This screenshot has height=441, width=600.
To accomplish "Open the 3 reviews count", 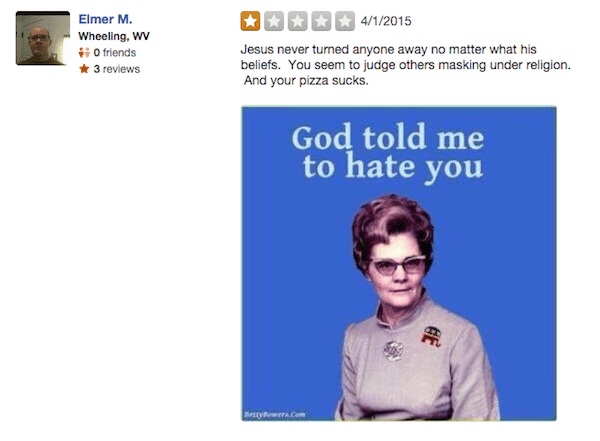I will point(116,69).
